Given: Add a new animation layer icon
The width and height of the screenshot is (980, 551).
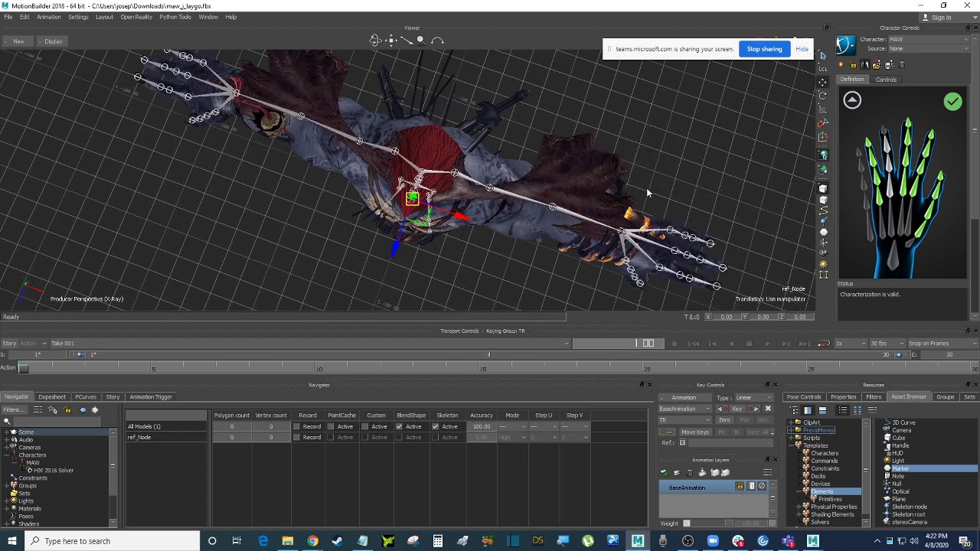Looking at the screenshot, I should (x=665, y=473).
